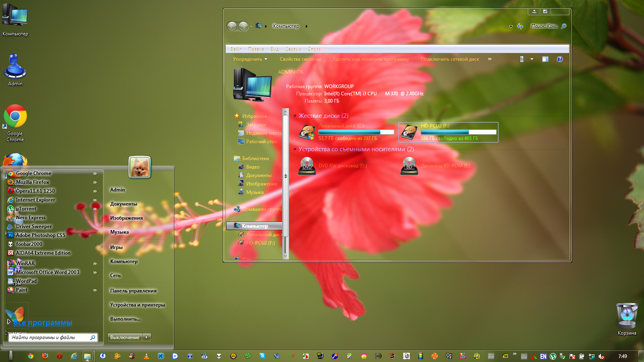Open the Сервис menu in Explorer
This screenshot has width=644, height=362.
coord(293,49)
